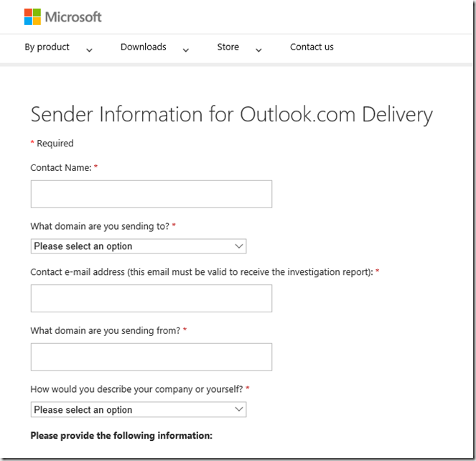Click the Microsoft wordmark text

pyautogui.click(x=73, y=17)
